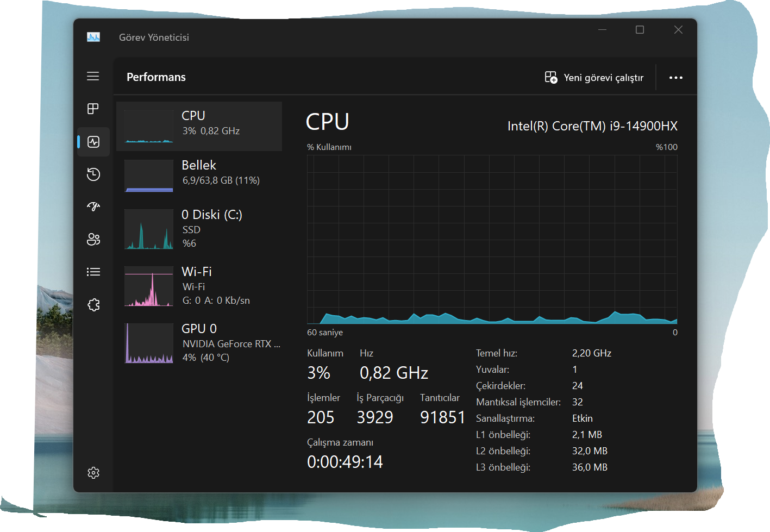Click the İşlemler count 205
Image resolution: width=770 pixels, height=532 pixels.
[321, 417]
